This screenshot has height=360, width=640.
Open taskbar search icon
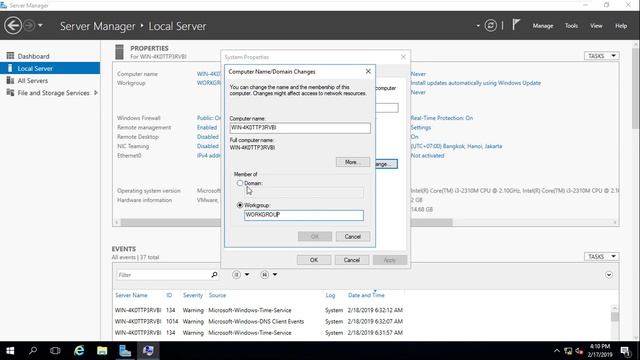[x=33, y=351]
